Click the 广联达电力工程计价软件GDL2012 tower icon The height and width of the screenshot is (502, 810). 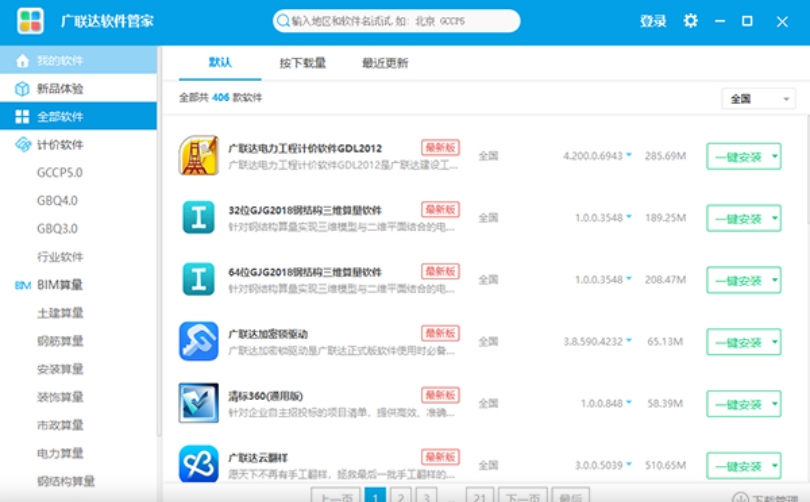pyautogui.click(x=199, y=155)
